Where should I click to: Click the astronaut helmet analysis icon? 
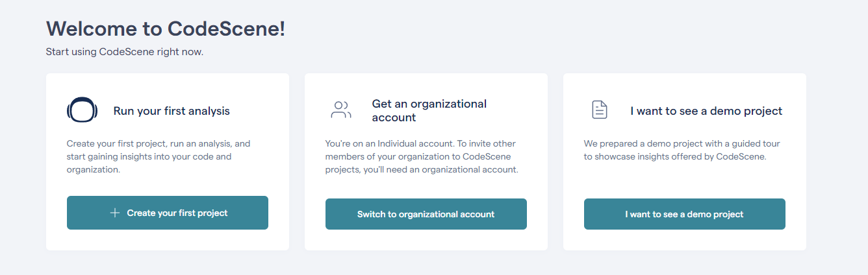point(82,110)
